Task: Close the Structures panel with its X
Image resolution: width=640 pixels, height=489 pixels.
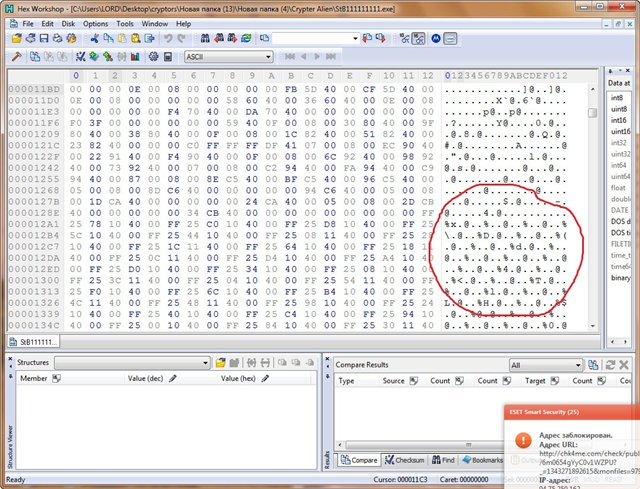Action: point(10,358)
